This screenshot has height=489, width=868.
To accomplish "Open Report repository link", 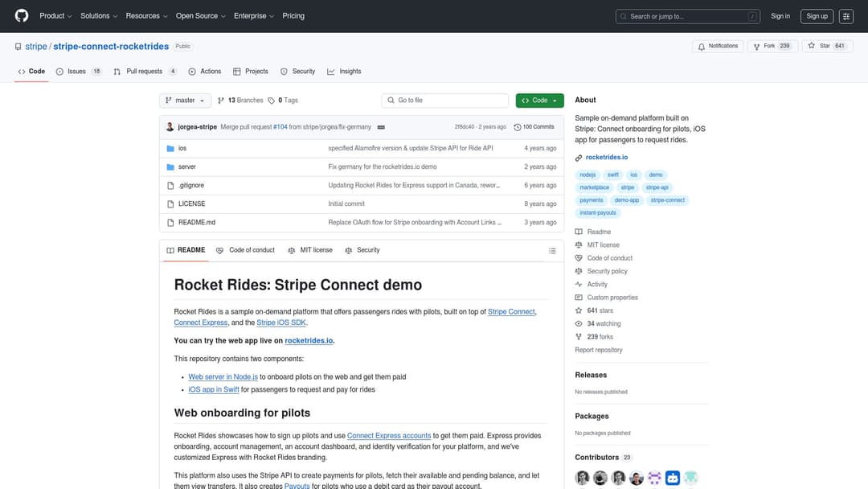I will [599, 350].
